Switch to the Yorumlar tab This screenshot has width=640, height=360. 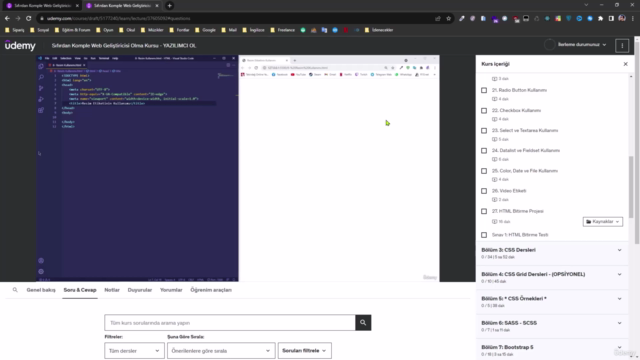tap(171, 290)
